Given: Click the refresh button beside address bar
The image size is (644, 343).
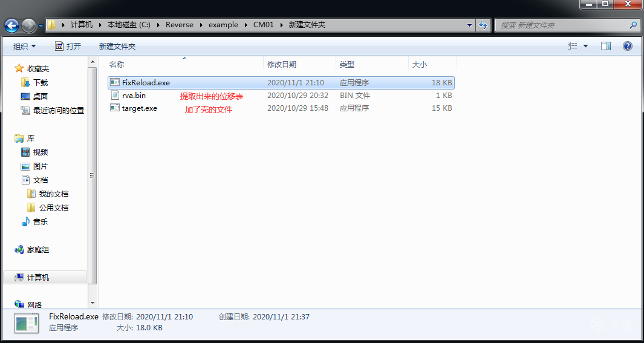Looking at the screenshot, I should [x=483, y=25].
